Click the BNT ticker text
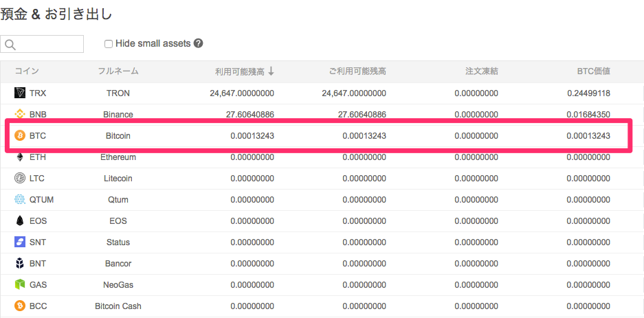 pyautogui.click(x=38, y=264)
